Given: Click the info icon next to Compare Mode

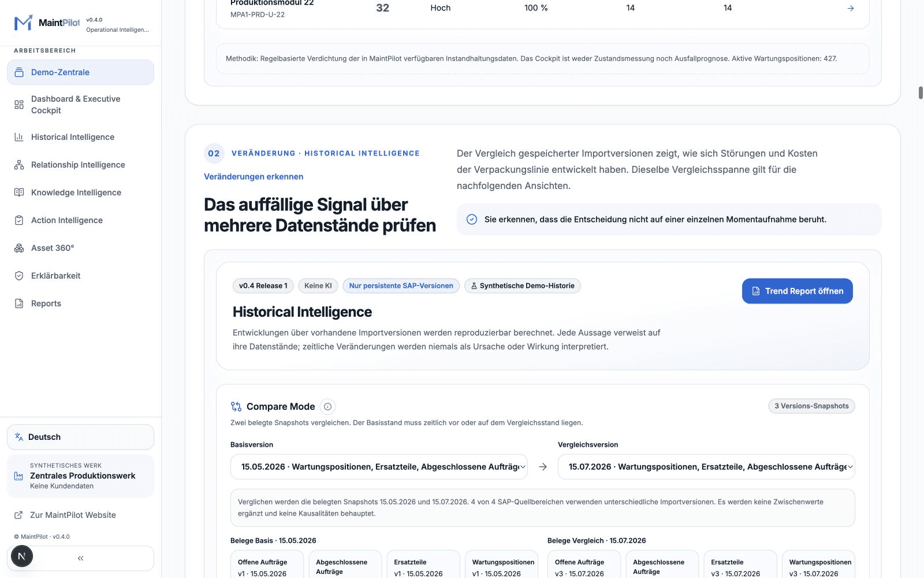Looking at the screenshot, I should [x=327, y=406].
